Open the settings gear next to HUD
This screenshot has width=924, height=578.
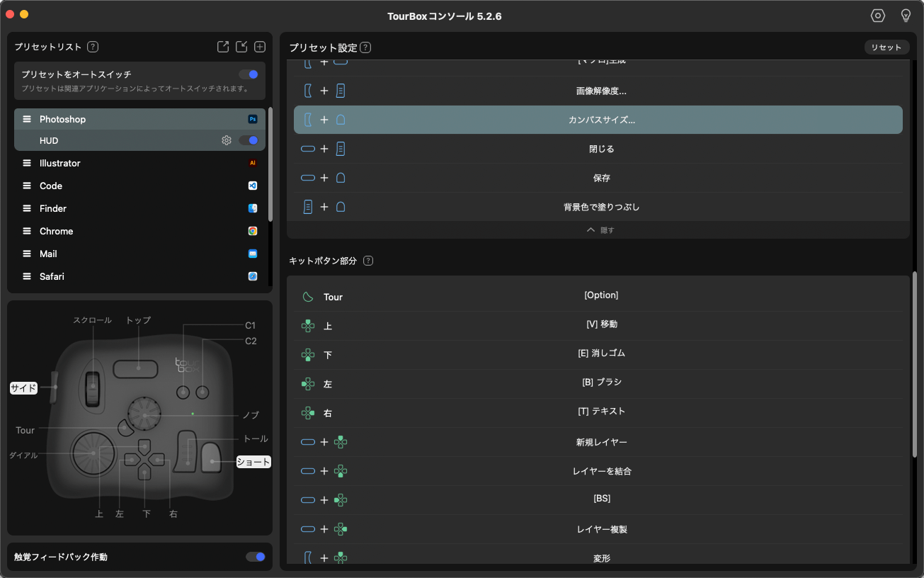(226, 140)
